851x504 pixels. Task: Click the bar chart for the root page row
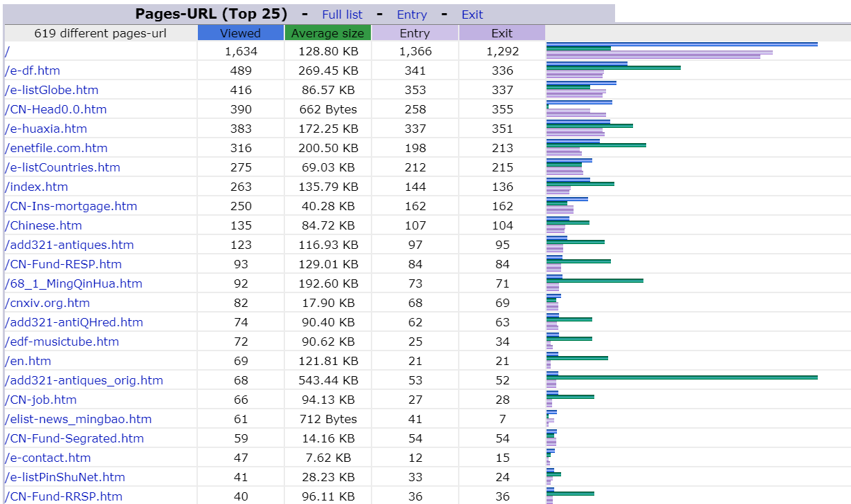pos(681,50)
